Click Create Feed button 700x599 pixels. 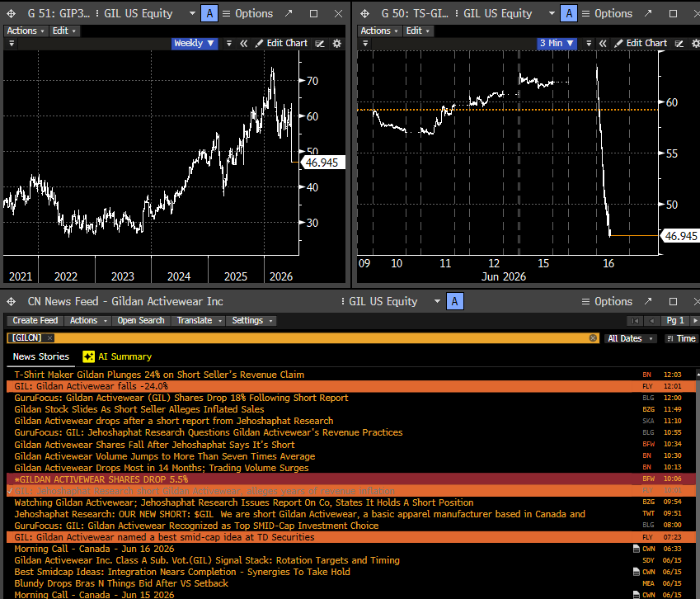pos(35,321)
